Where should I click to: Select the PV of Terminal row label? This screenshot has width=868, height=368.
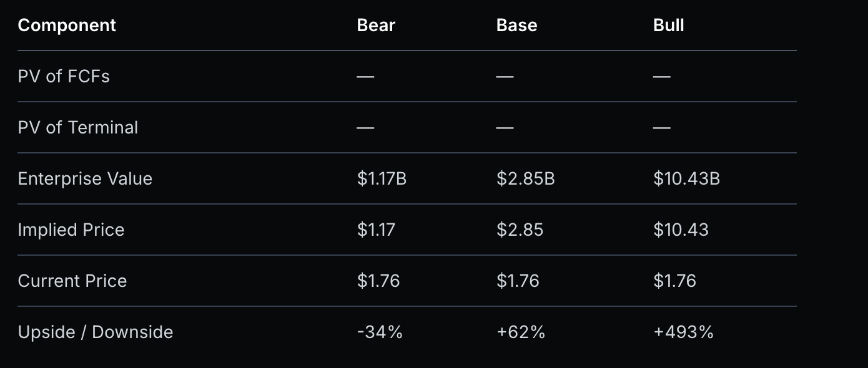[78, 128]
